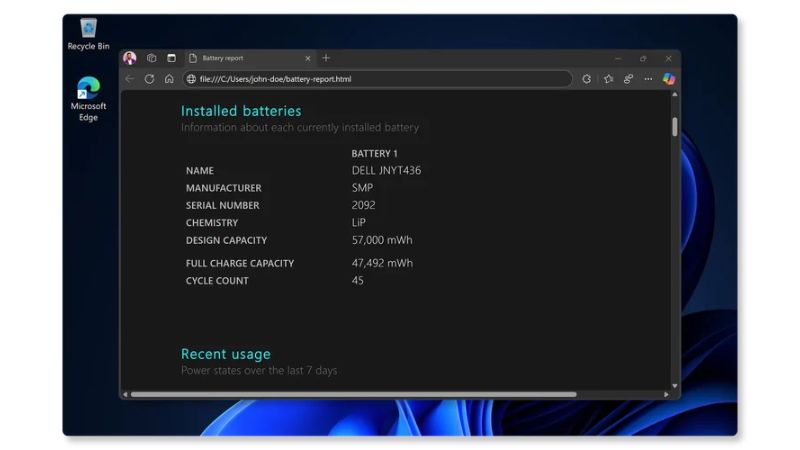Click the cycle count value 45
The image size is (800, 450).
tap(357, 281)
